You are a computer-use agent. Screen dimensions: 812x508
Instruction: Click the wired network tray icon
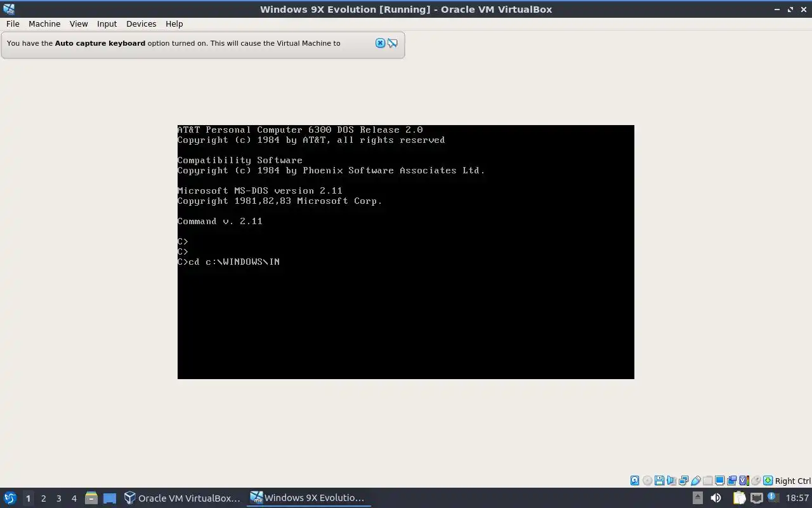click(x=757, y=498)
